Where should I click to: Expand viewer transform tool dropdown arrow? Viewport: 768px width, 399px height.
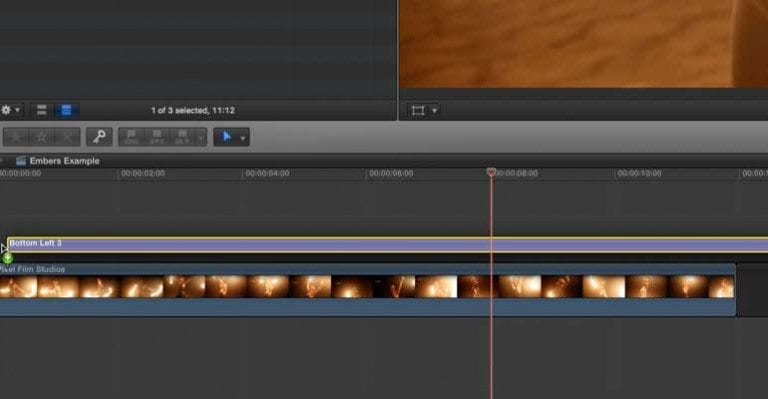pos(434,111)
